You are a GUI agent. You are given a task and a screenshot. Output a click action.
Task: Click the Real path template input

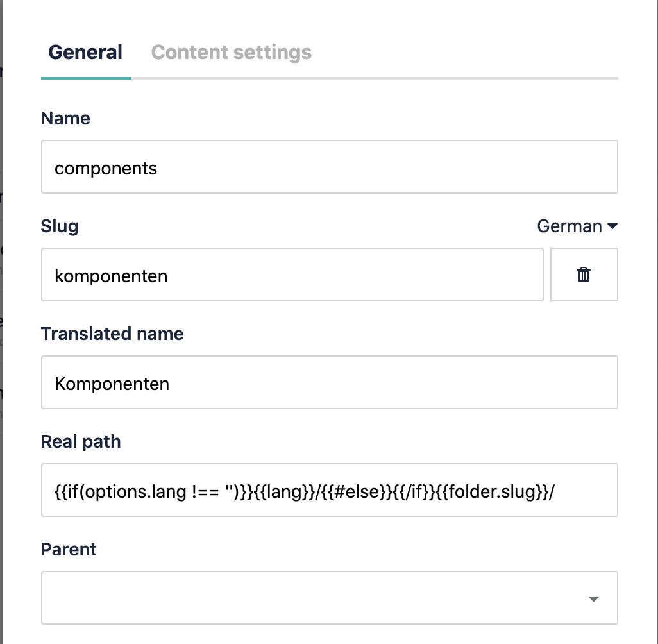pyautogui.click(x=329, y=490)
